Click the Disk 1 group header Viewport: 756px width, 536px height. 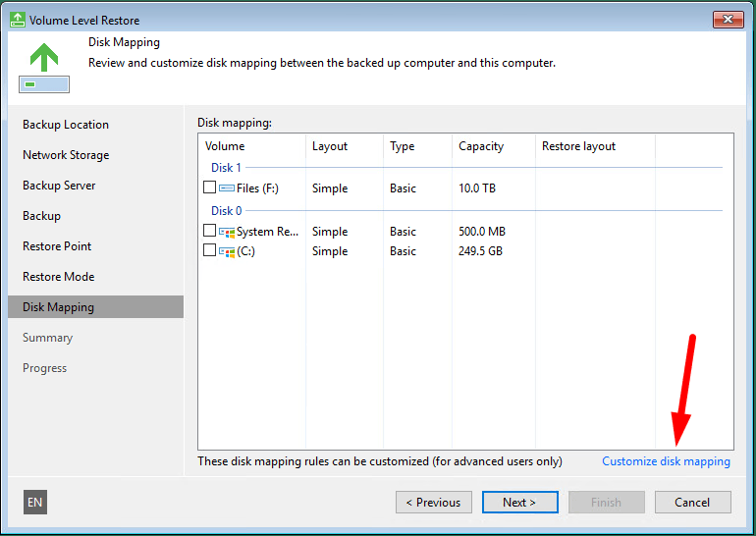pyautogui.click(x=226, y=167)
